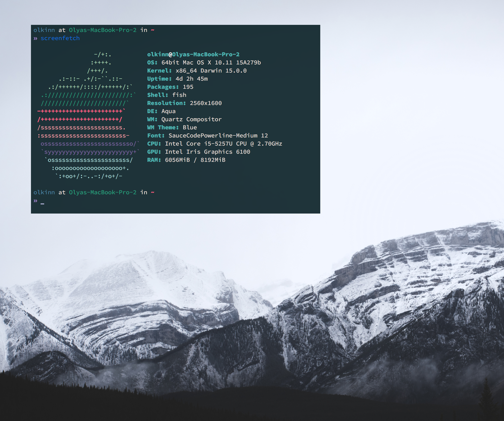Click the Resolution 2560x1600 value
This screenshot has height=421, width=504.
click(206, 103)
